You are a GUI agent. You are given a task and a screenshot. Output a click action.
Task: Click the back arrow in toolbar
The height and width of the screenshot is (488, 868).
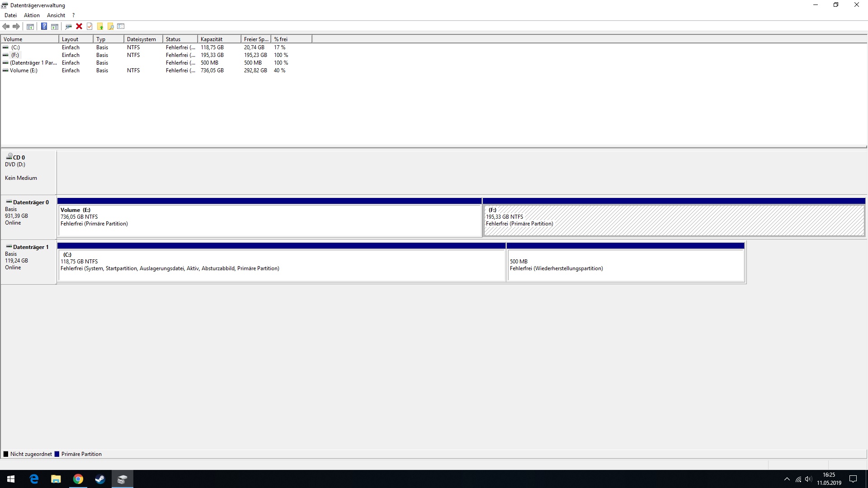[x=6, y=26]
